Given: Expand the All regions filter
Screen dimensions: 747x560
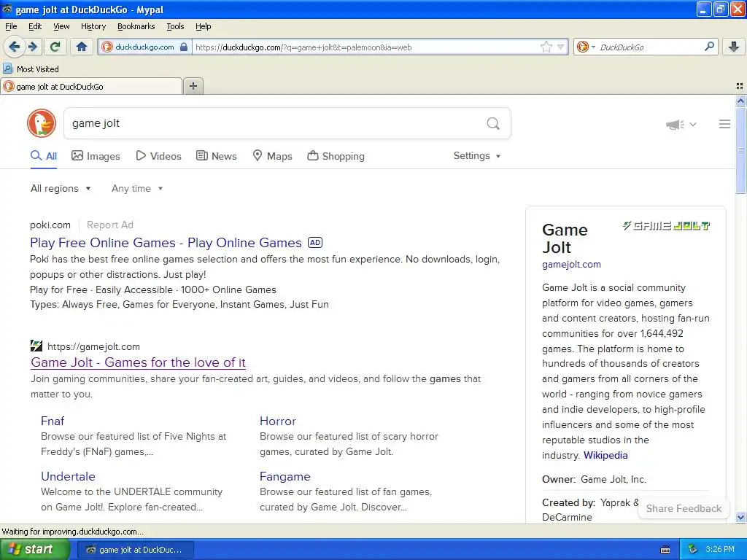Looking at the screenshot, I should (x=61, y=189).
